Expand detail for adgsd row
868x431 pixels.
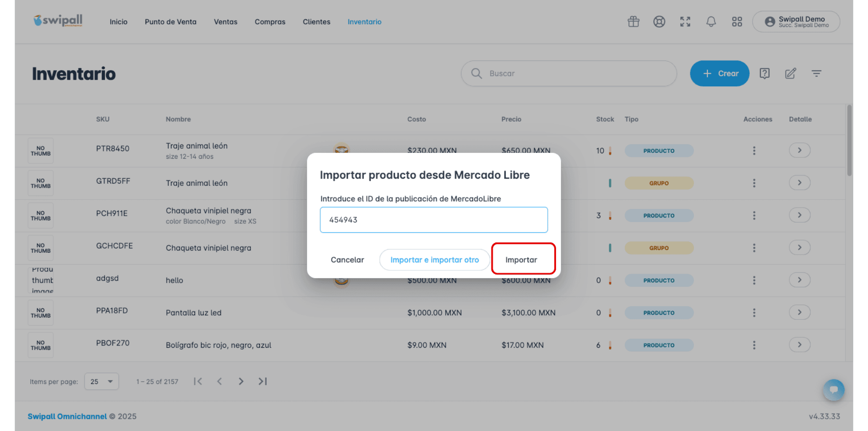[799, 280]
